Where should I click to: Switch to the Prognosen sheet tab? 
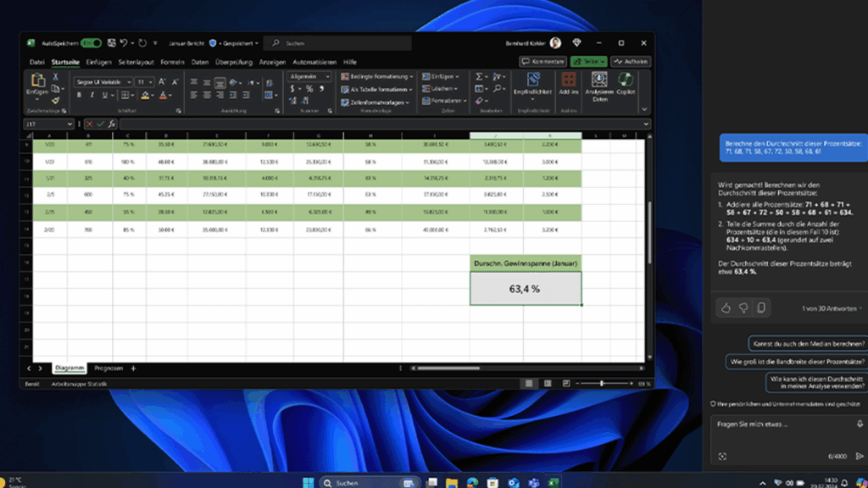108,369
